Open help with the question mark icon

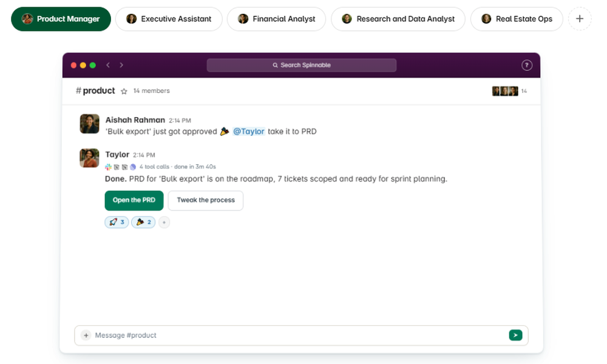point(526,65)
